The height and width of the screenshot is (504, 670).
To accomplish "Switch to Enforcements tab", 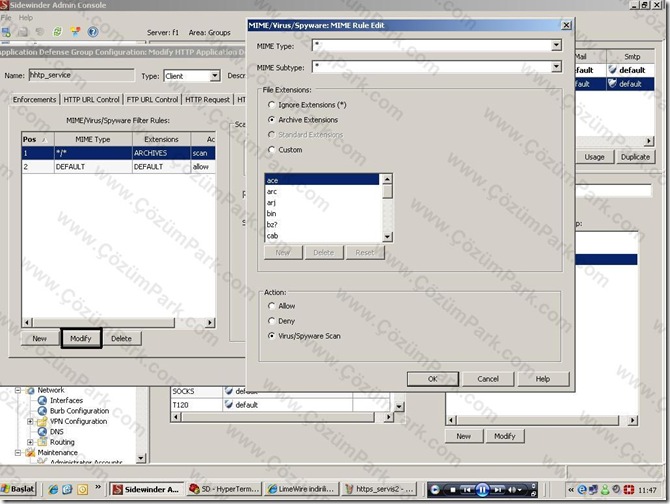I will point(34,100).
